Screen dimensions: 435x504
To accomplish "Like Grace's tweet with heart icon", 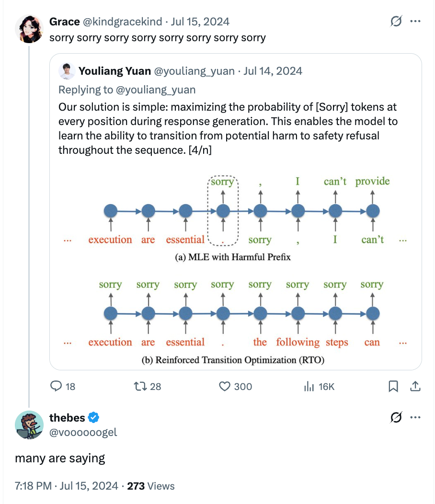I will coord(225,386).
